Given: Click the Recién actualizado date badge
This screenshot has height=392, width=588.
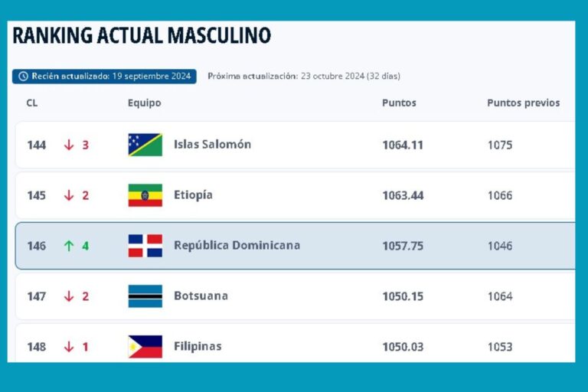Looking at the screenshot, I should (x=104, y=77).
